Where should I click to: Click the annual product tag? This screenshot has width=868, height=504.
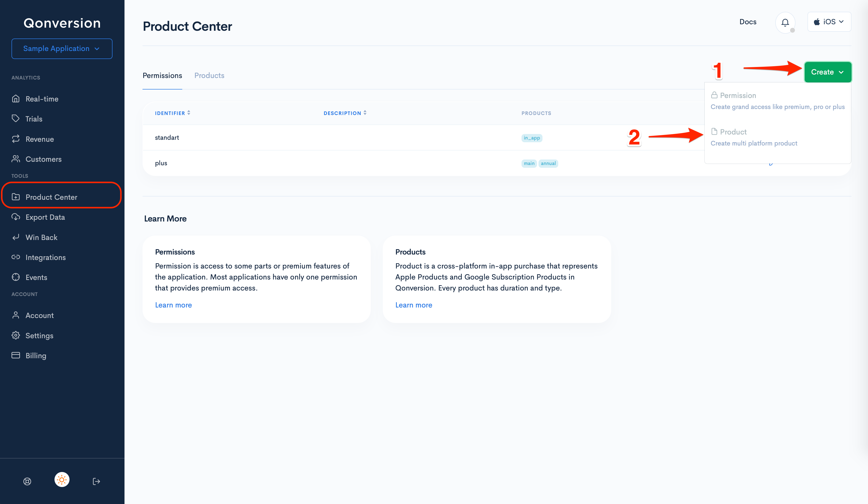click(548, 163)
